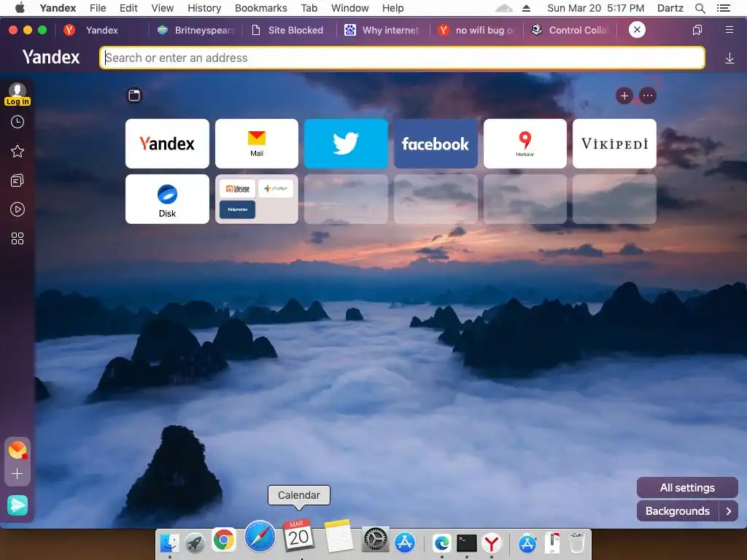Open the Apple menu
This screenshot has height=560, width=747.
pos(20,8)
